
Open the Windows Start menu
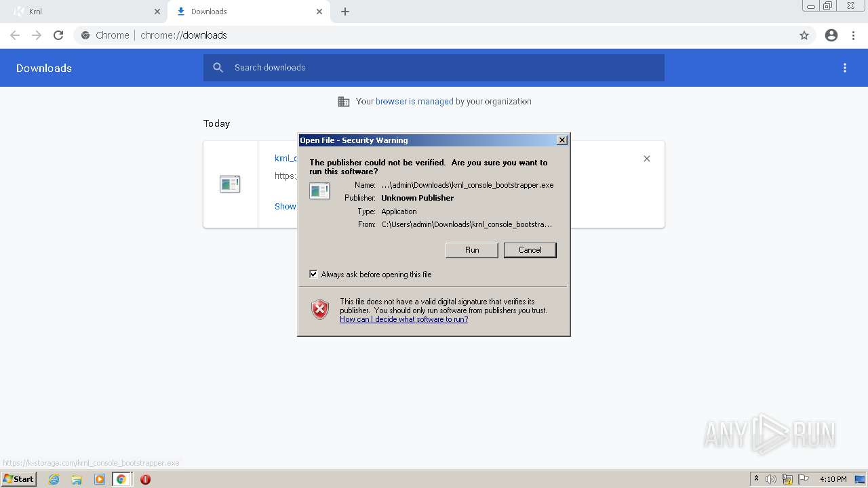pyautogui.click(x=19, y=479)
